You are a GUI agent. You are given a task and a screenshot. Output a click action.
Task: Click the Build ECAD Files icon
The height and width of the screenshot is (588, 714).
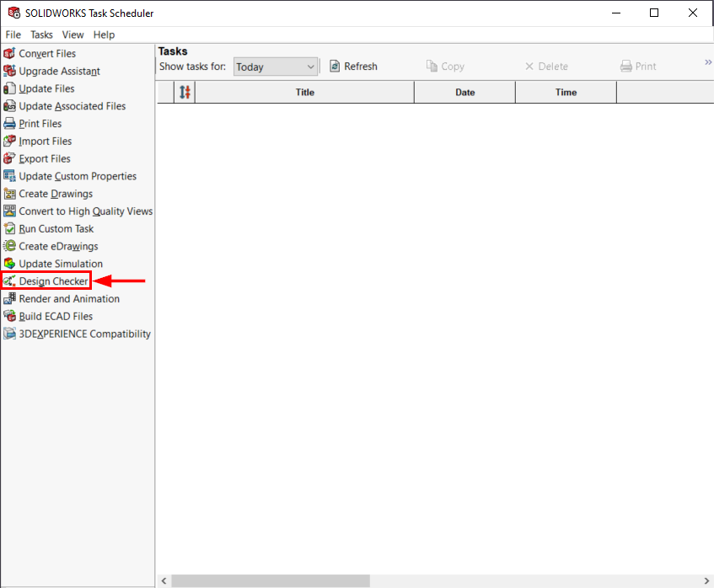(9, 317)
